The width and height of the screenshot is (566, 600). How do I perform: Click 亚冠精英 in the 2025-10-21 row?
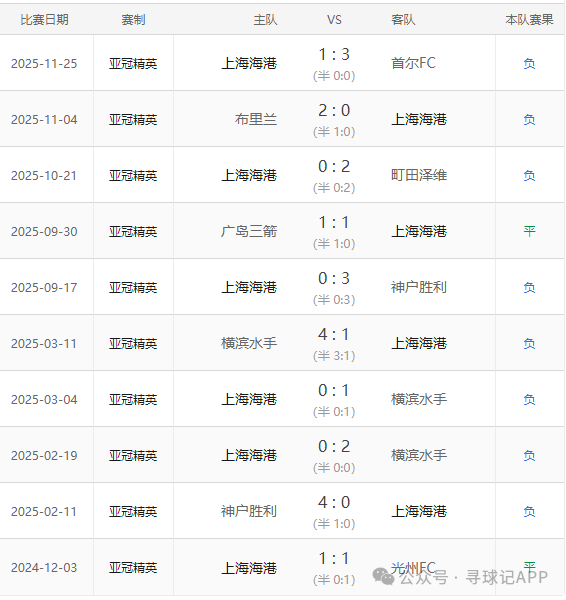(133, 176)
